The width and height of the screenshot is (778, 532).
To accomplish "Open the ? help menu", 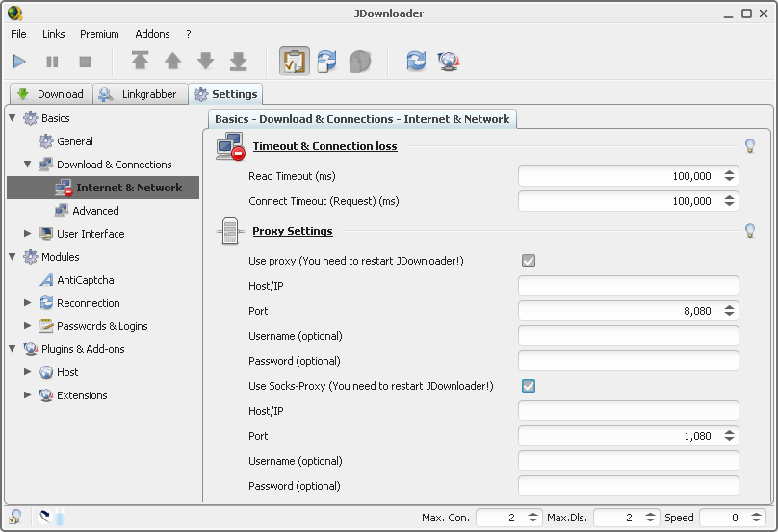I will [189, 34].
